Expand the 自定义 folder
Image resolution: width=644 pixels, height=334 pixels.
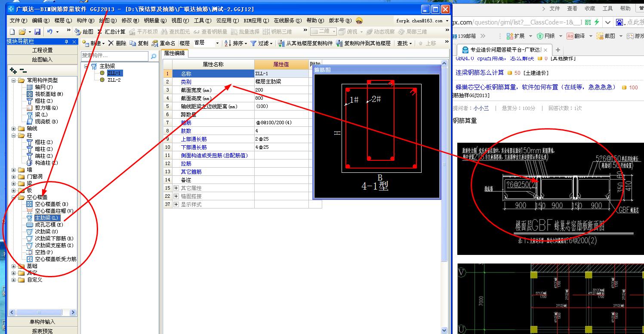tap(13, 280)
